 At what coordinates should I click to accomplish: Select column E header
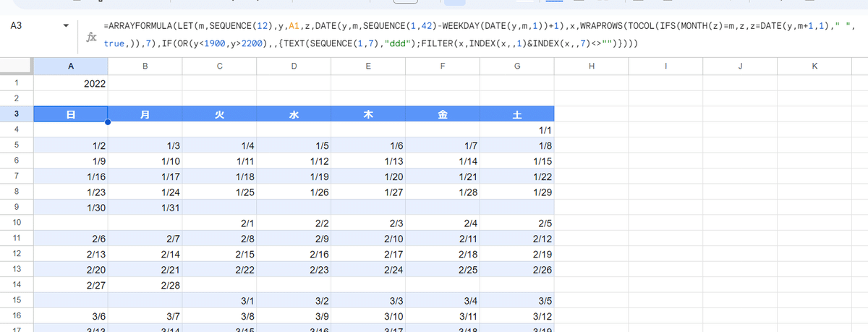368,66
